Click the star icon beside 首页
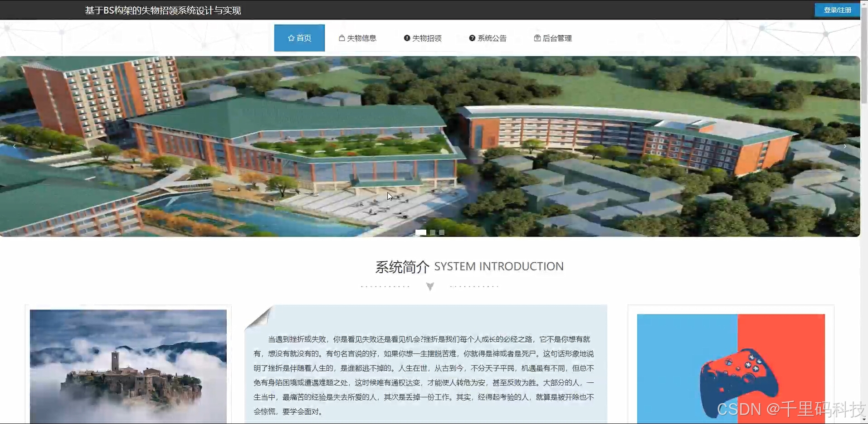Viewport: 868px width, 424px height. click(291, 38)
